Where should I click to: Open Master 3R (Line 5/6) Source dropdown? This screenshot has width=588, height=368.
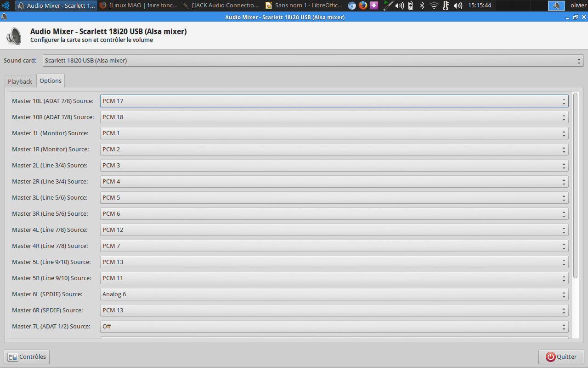point(334,213)
